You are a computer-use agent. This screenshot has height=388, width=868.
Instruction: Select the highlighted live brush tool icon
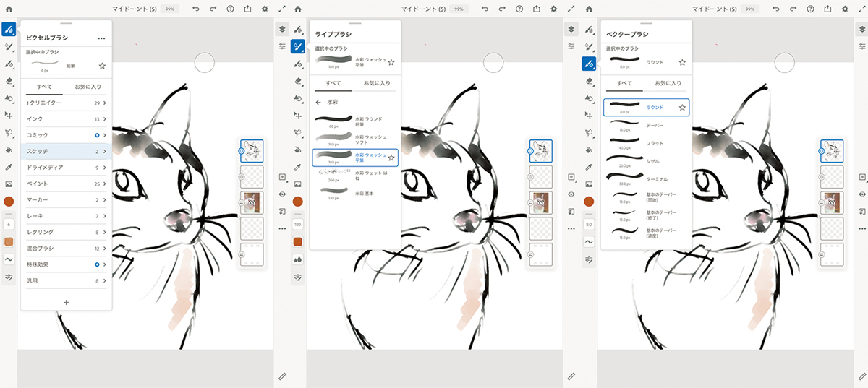coord(297,46)
